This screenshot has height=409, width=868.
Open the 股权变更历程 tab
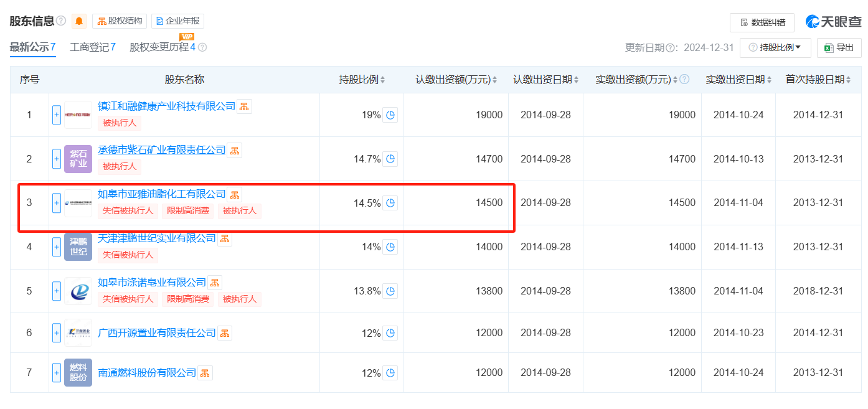pyautogui.click(x=162, y=47)
